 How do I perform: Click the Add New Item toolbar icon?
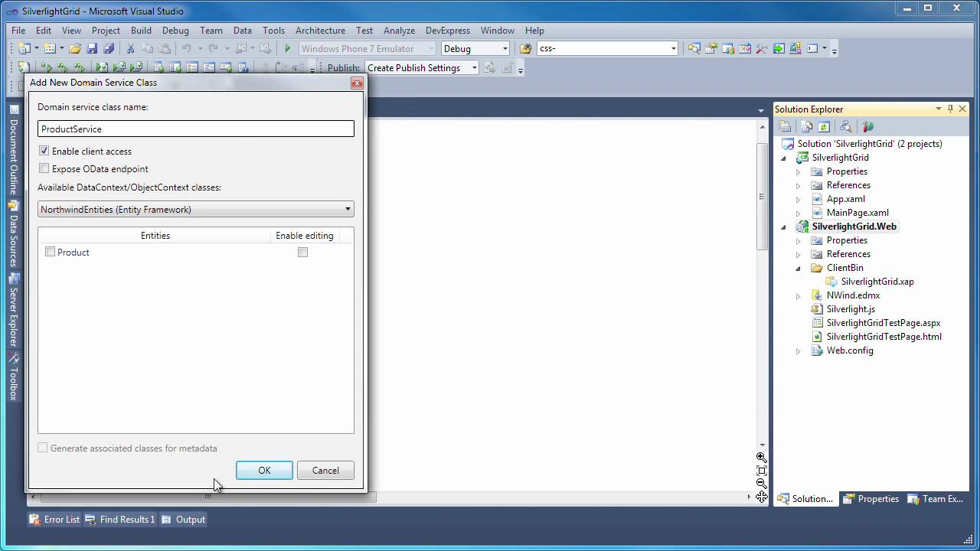(x=50, y=48)
